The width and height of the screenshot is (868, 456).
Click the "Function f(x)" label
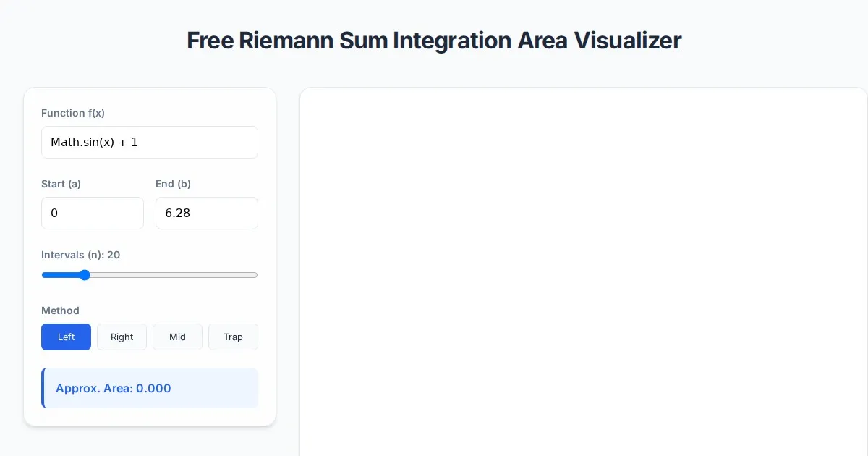[73, 113]
